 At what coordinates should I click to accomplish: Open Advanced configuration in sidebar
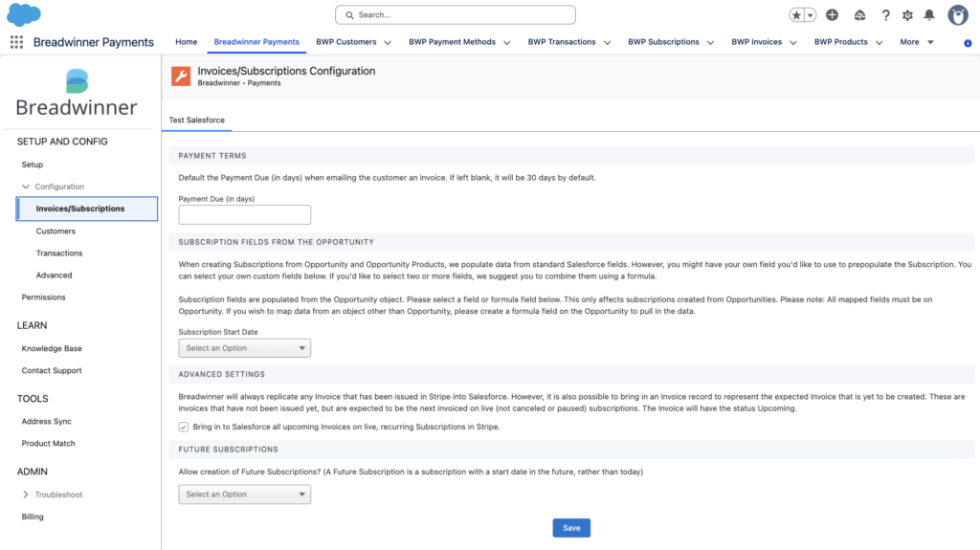[x=54, y=275]
